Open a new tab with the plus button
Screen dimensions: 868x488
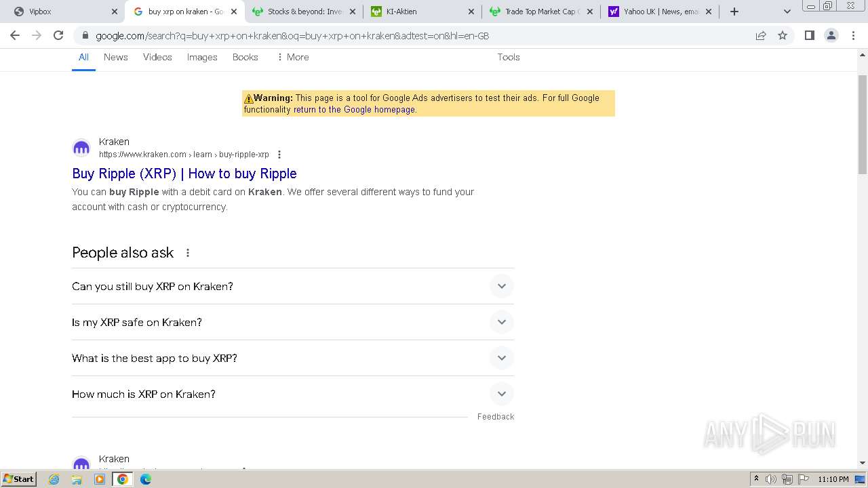pyautogui.click(x=734, y=12)
